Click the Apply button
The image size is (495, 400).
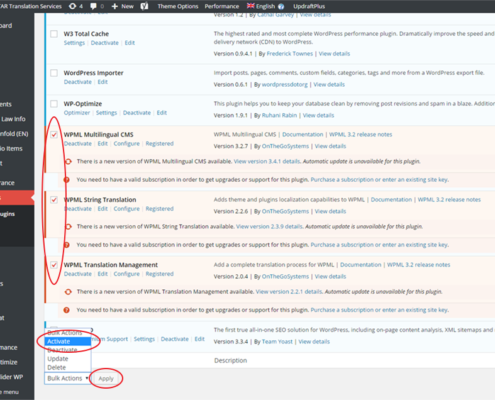click(106, 379)
